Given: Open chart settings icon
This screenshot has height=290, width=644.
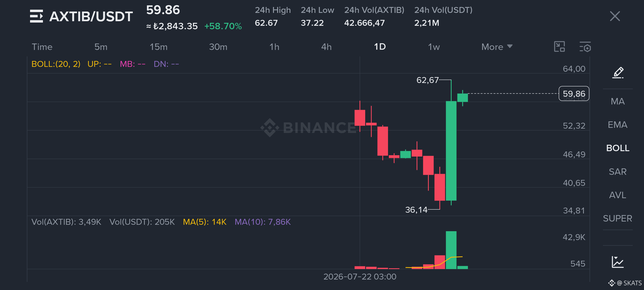Looking at the screenshot, I should pyautogui.click(x=585, y=47).
